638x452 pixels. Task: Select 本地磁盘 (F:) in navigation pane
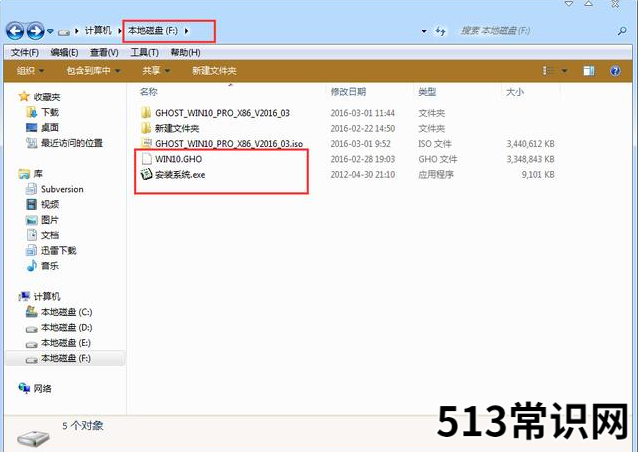(x=66, y=358)
